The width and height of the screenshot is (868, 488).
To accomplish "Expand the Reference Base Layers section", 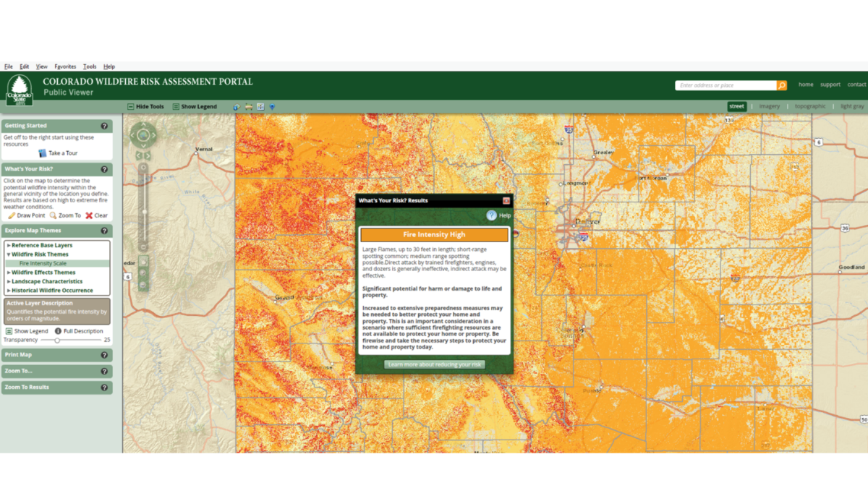I will (x=42, y=245).
